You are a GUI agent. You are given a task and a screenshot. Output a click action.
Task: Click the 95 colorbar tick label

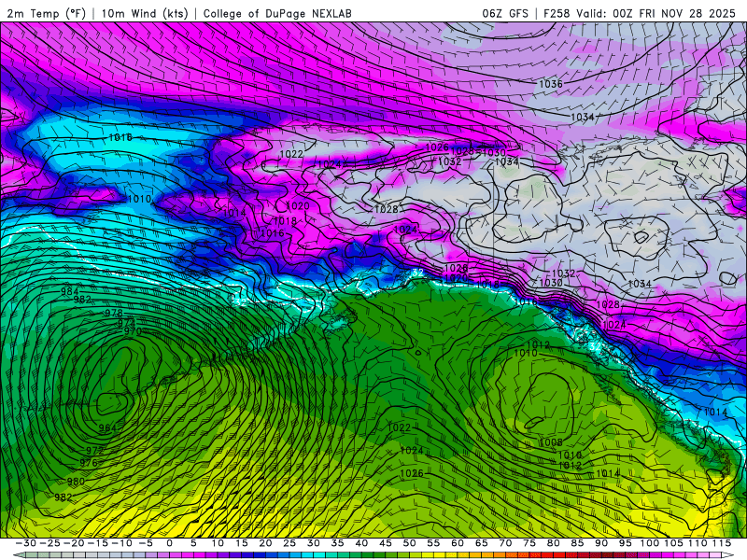coord(625,543)
